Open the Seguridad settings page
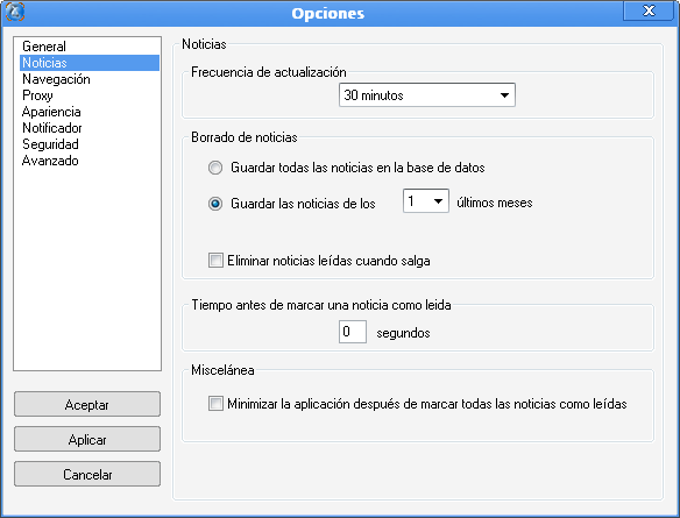Image resolution: width=680 pixels, height=518 pixels. pos(50,144)
